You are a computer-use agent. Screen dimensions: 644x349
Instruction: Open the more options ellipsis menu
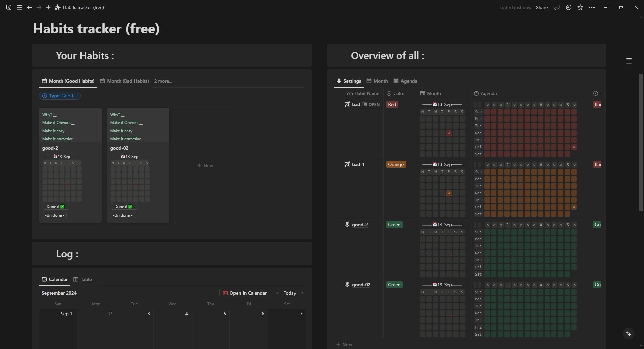592,7
